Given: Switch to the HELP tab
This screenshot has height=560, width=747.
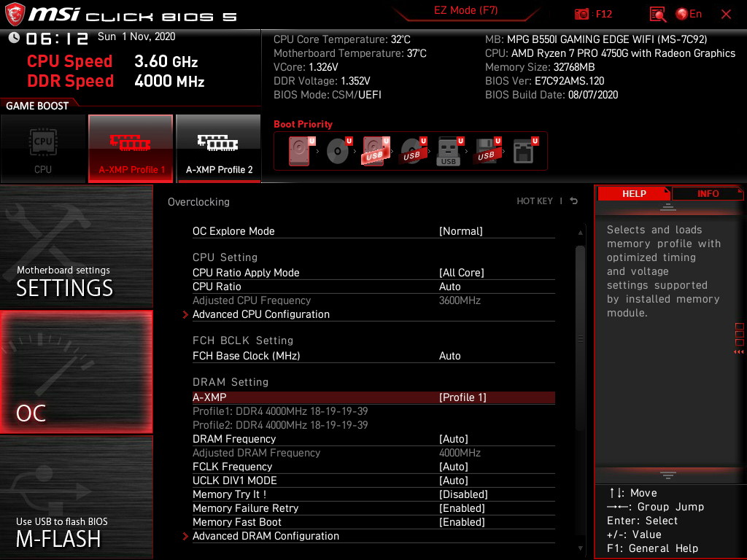Looking at the screenshot, I should [634, 193].
